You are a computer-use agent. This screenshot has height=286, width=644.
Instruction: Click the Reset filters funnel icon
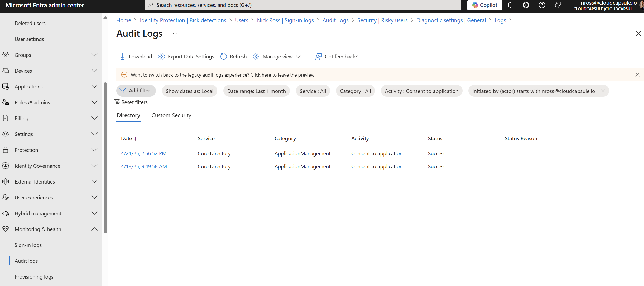pos(117,102)
